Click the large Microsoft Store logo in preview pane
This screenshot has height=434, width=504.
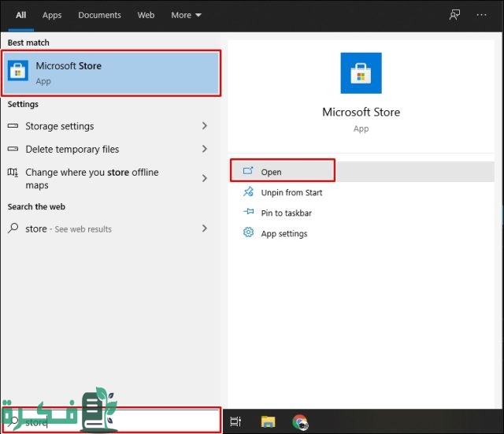pyautogui.click(x=361, y=73)
